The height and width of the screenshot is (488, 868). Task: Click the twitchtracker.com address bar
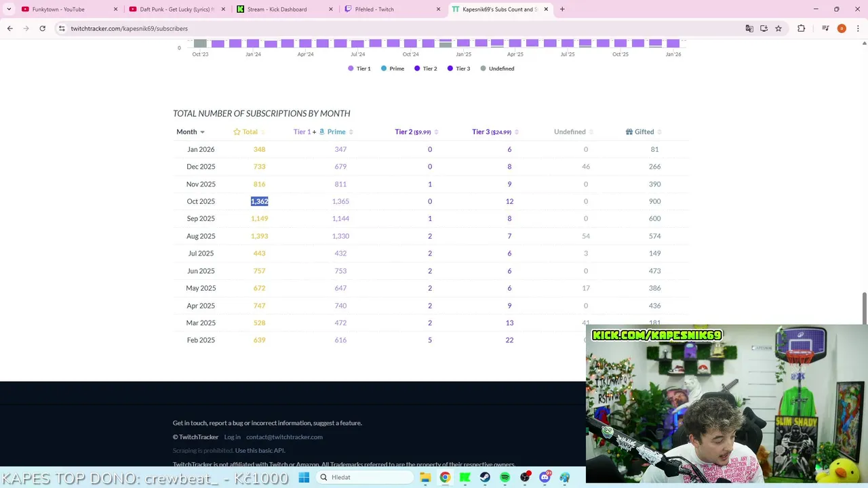click(x=400, y=28)
